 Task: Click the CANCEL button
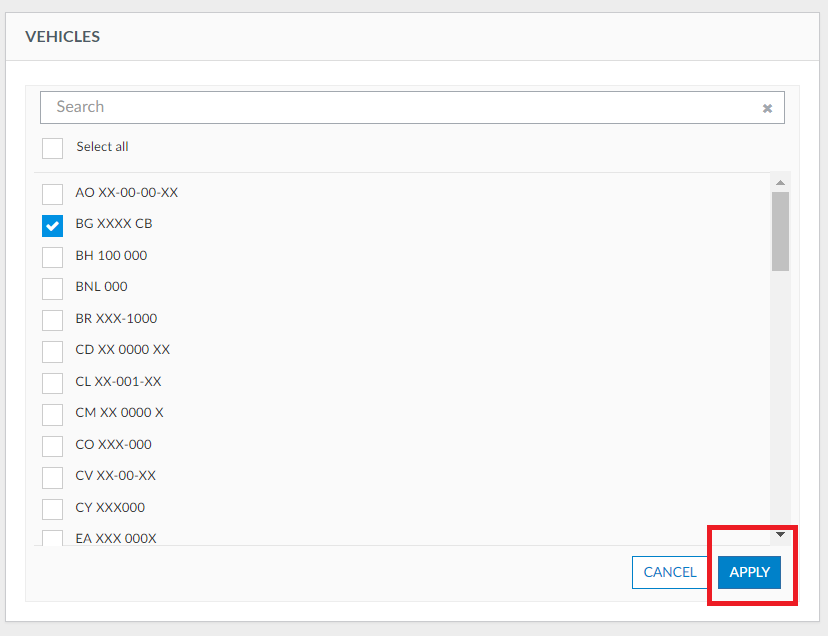(670, 572)
